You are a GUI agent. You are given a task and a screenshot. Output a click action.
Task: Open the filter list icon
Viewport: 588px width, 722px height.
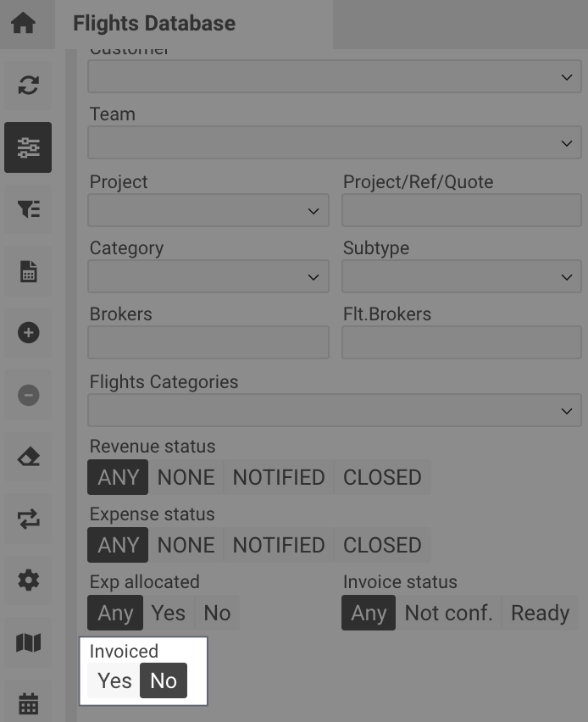coord(28,209)
